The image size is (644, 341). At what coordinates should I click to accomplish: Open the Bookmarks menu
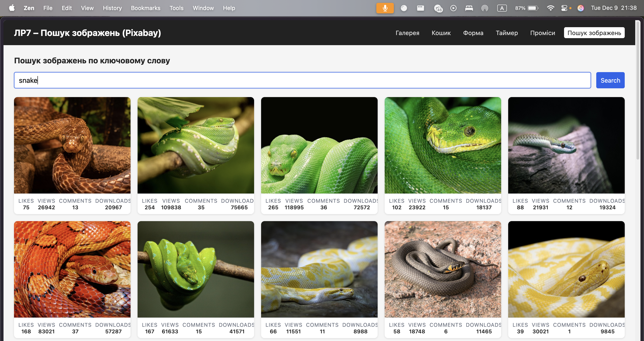click(x=145, y=8)
